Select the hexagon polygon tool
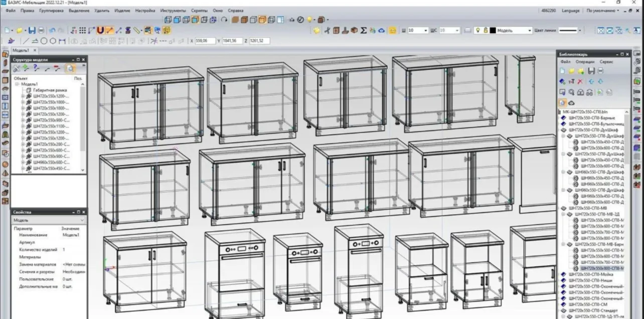The width and height of the screenshot is (644, 319). coord(53,41)
